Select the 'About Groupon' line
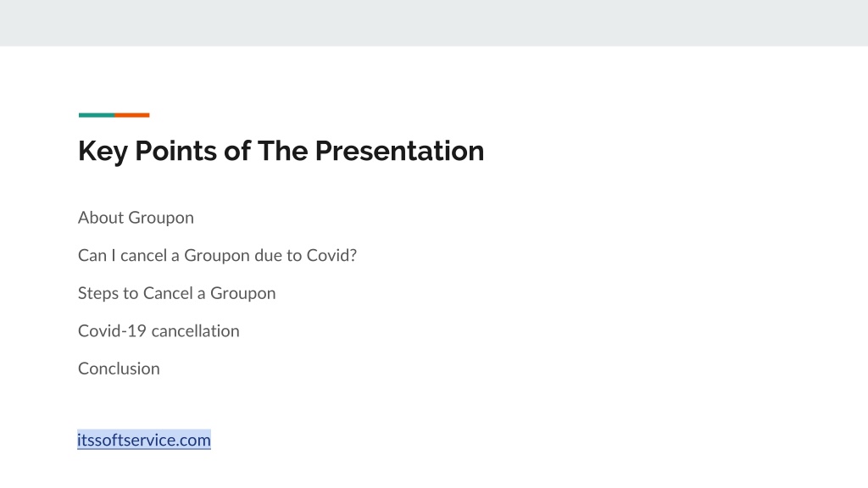Image resolution: width=868 pixels, height=488 pixels. coord(136,218)
